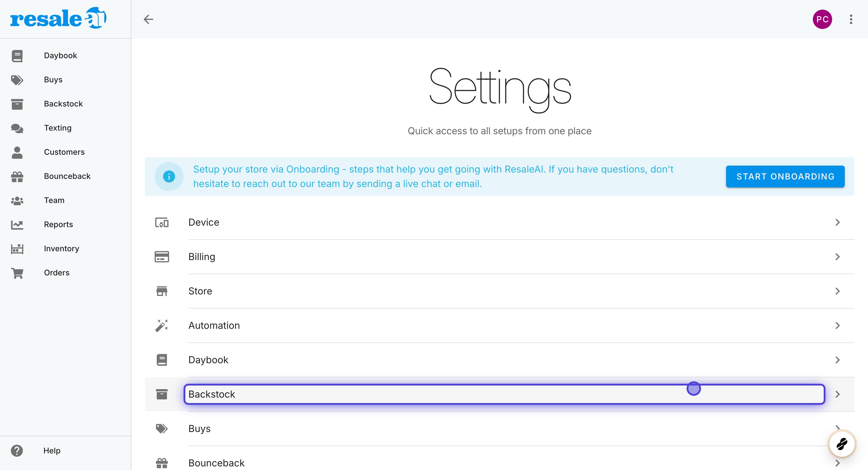Open the highlighted Backstock settings entry
The width and height of the screenshot is (868, 470).
click(499, 394)
